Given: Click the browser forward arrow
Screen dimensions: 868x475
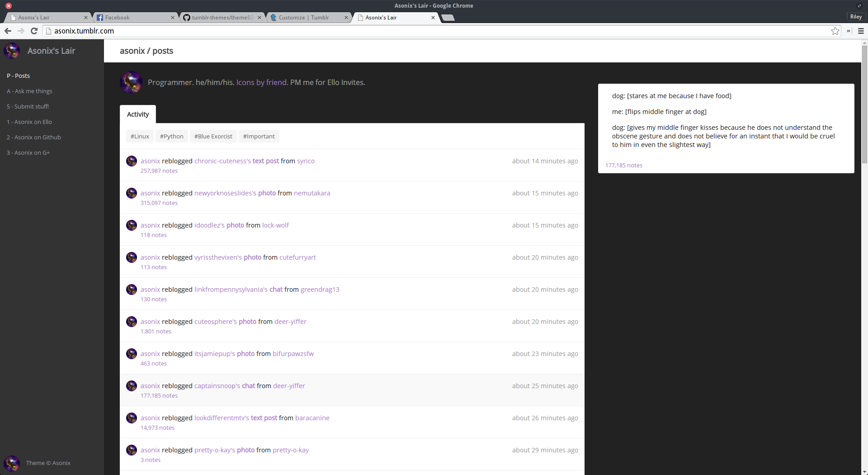Looking at the screenshot, I should click(21, 31).
